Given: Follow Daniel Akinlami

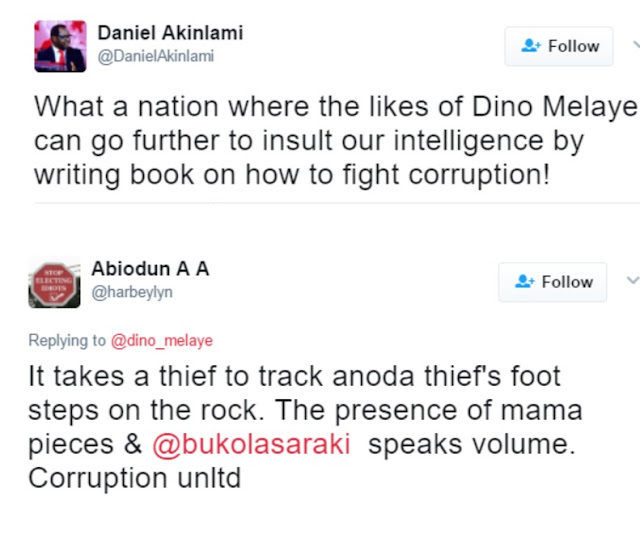Looking at the screenshot, I should (559, 46).
